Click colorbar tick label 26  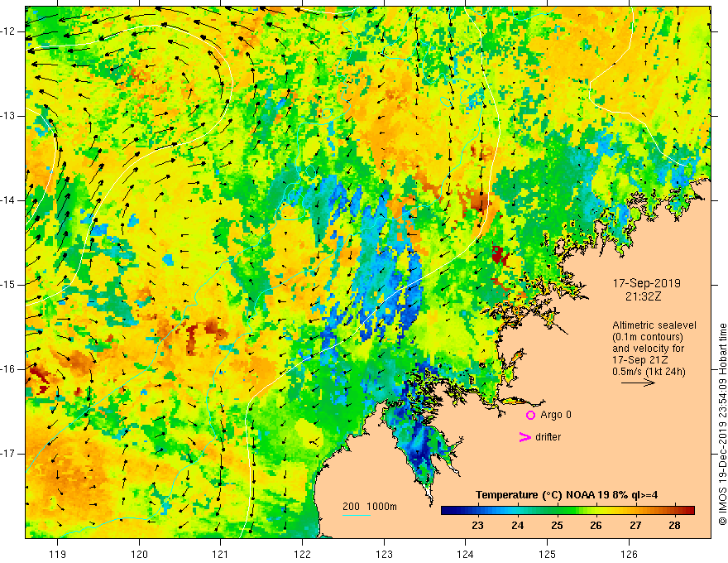tap(596, 526)
